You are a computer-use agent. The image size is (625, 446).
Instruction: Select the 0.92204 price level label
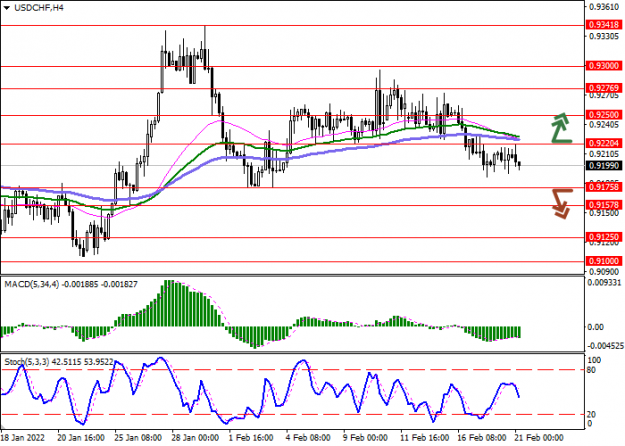604,143
